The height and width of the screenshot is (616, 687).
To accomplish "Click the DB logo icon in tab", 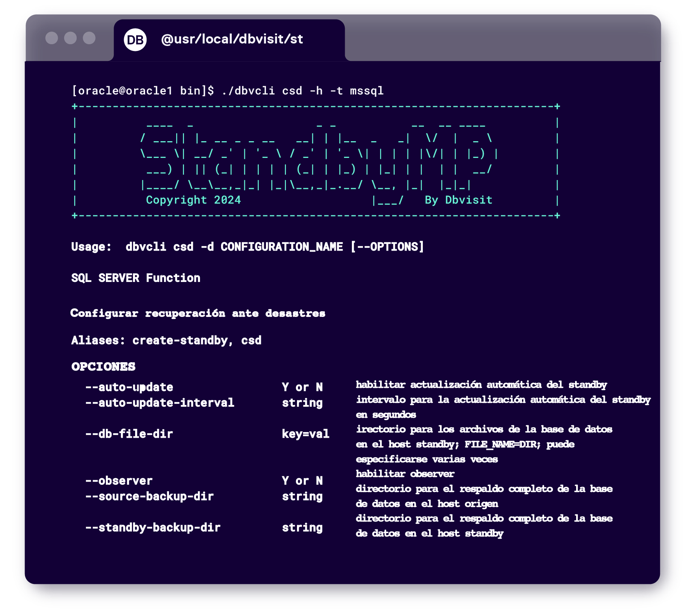I will (x=135, y=40).
